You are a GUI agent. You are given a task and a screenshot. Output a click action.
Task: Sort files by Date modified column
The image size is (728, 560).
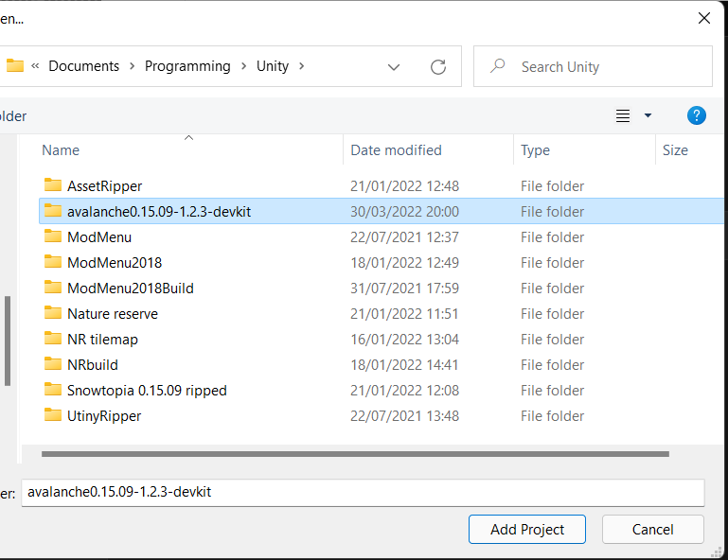pos(396,150)
